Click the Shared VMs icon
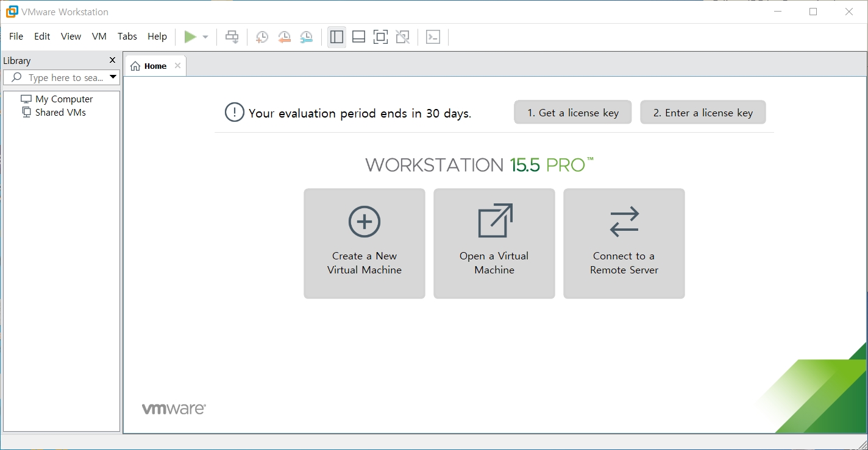The image size is (868, 450). (x=26, y=112)
